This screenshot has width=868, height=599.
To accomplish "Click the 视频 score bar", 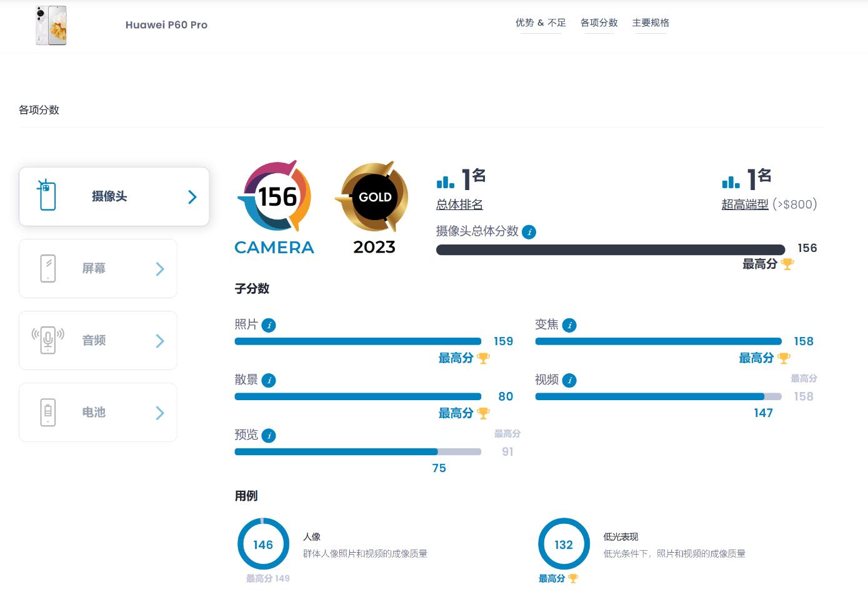I will [x=659, y=396].
